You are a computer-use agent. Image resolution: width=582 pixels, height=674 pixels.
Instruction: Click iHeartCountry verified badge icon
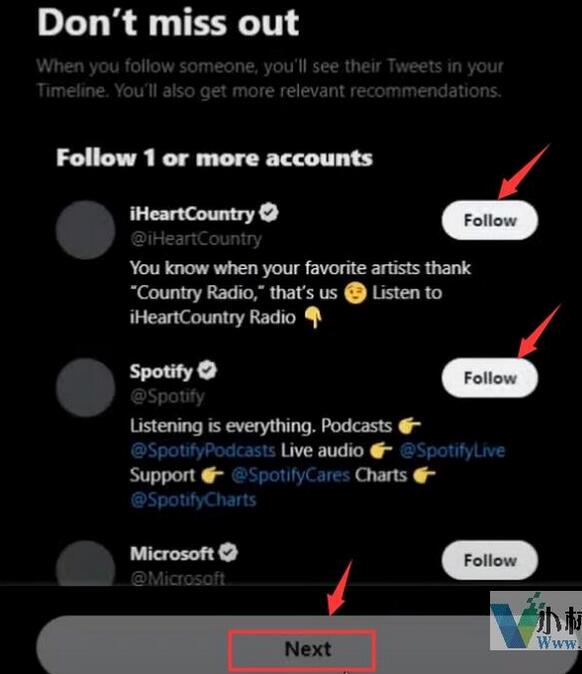(269, 213)
